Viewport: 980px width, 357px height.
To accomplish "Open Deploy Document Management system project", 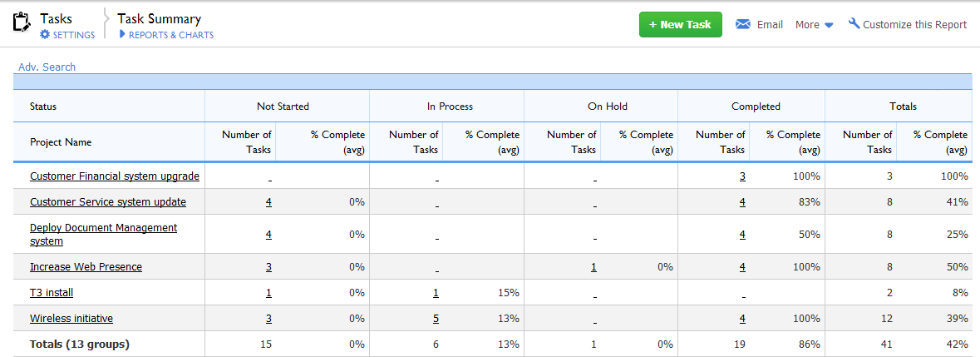I will 104,234.
